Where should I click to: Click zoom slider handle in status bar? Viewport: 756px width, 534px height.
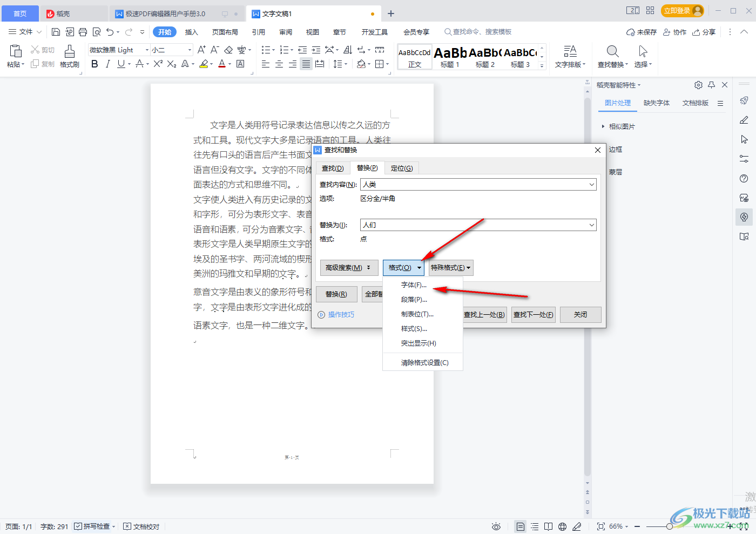point(670,526)
